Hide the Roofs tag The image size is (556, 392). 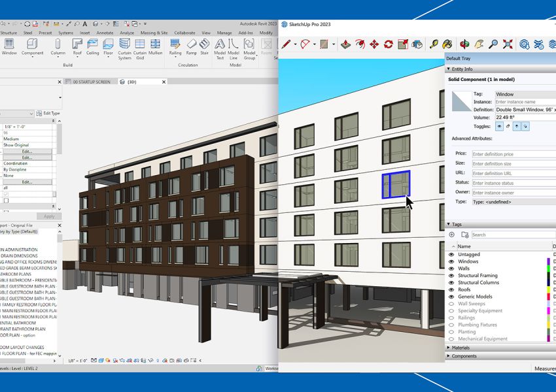tap(451, 289)
